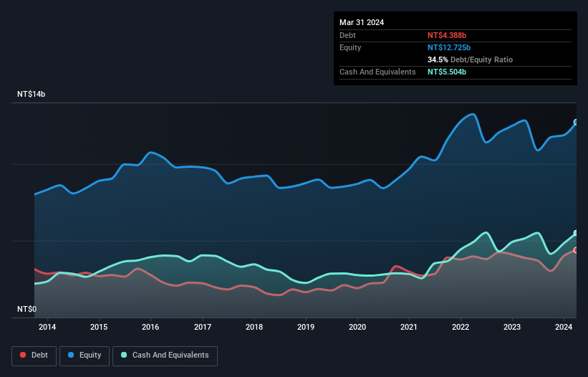Click the 2020 axis label
The width and height of the screenshot is (588, 377).
pos(357,327)
